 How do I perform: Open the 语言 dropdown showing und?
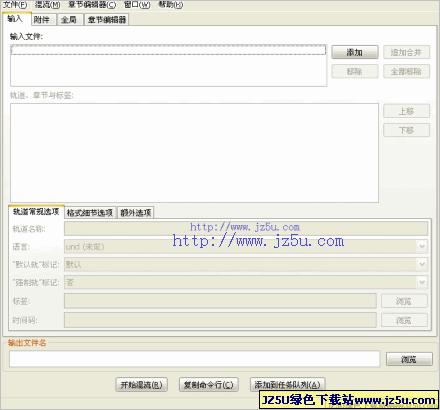tap(246, 247)
